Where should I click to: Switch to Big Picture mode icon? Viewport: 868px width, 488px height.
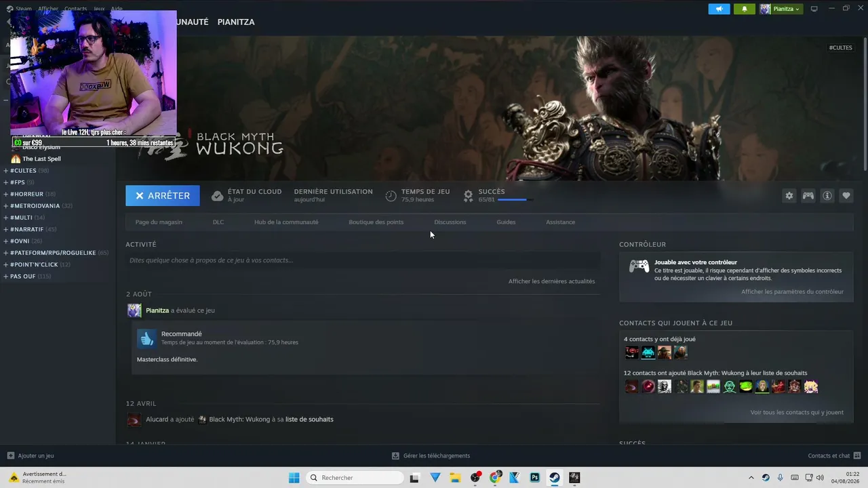click(x=814, y=9)
